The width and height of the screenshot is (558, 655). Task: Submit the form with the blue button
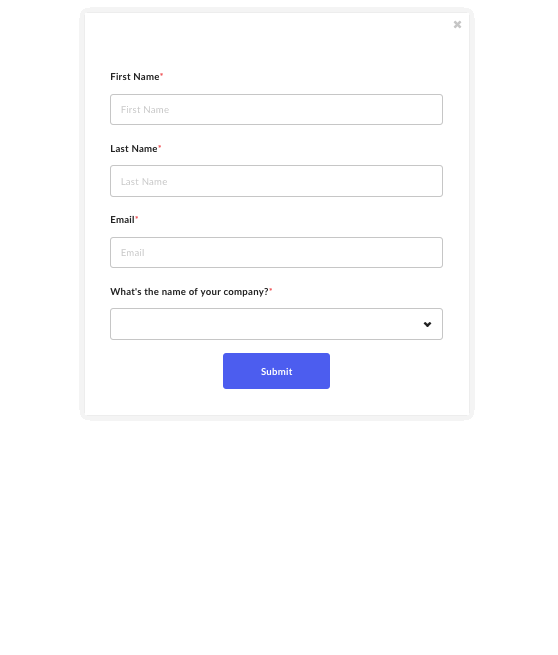pyautogui.click(x=276, y=371)
